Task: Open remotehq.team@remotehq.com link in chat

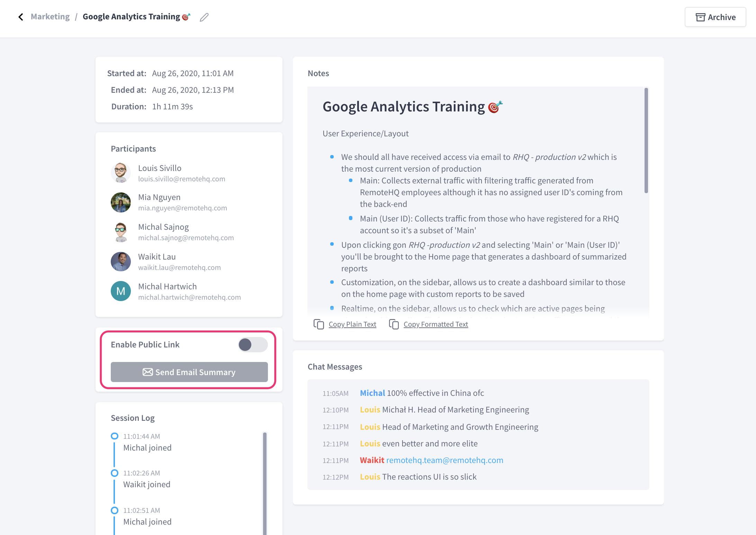Action: (445, 460)
